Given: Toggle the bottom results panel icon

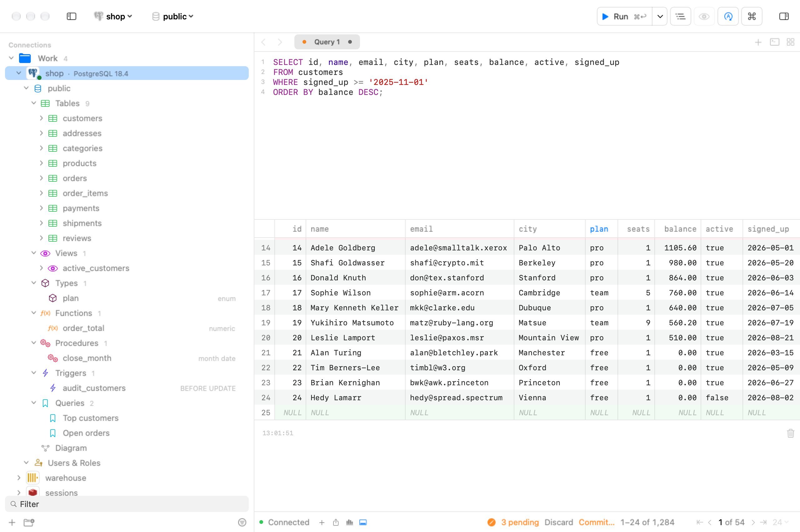Looking at the screenshot, I should [x=363, y=522].
